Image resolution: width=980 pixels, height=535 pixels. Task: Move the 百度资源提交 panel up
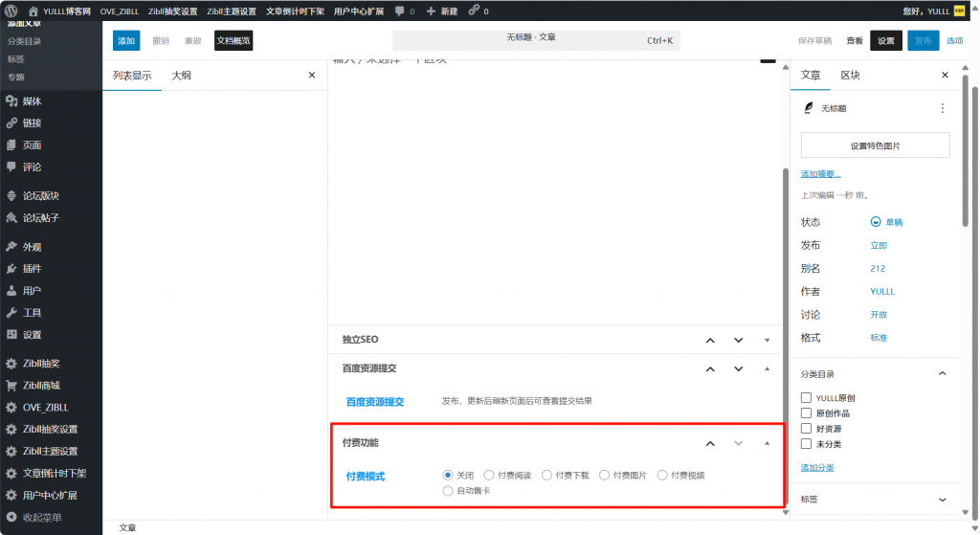point(710,368)
